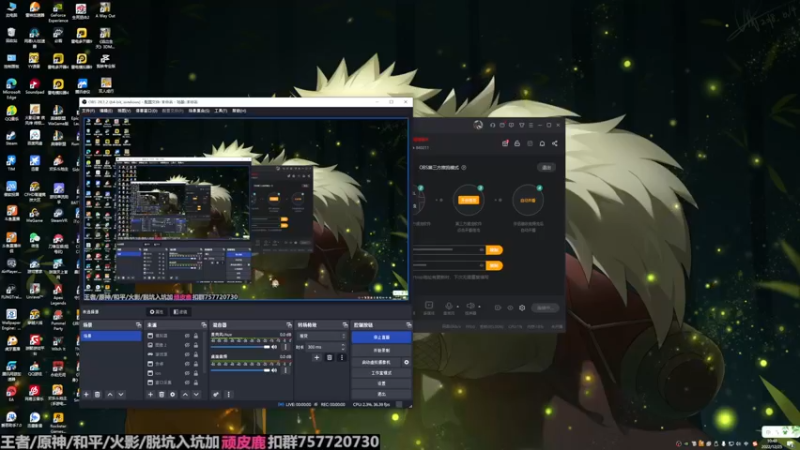
Task: Open OBS 帮助 menu
Action: [x=239, y=111]
